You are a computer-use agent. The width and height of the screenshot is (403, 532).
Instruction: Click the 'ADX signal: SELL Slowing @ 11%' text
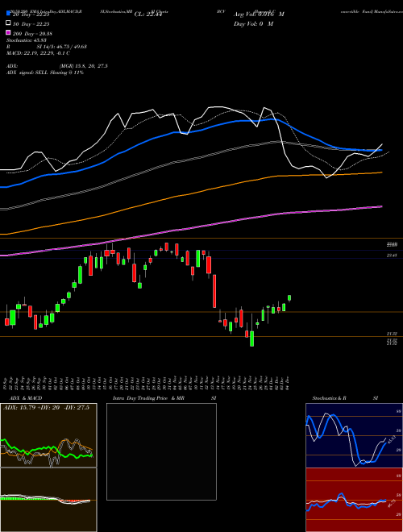coord(45,73)
